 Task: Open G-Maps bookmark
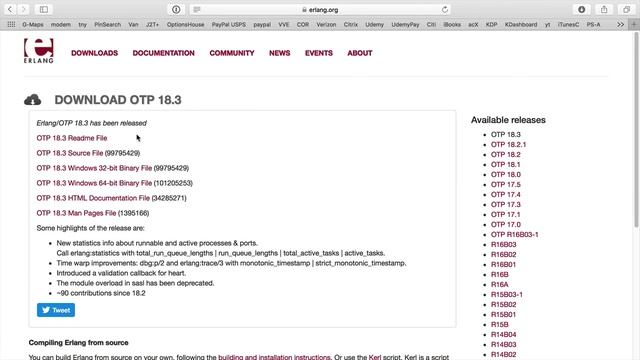pos(33,24)
